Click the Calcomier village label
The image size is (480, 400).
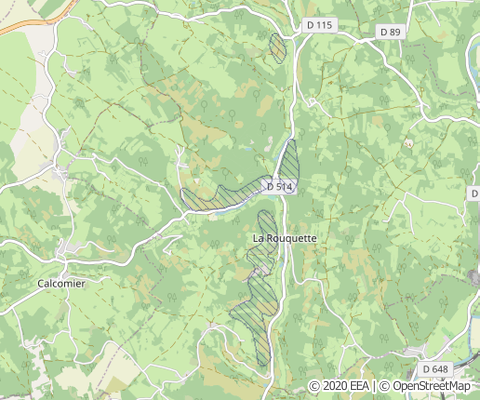(x=61, y=284)
